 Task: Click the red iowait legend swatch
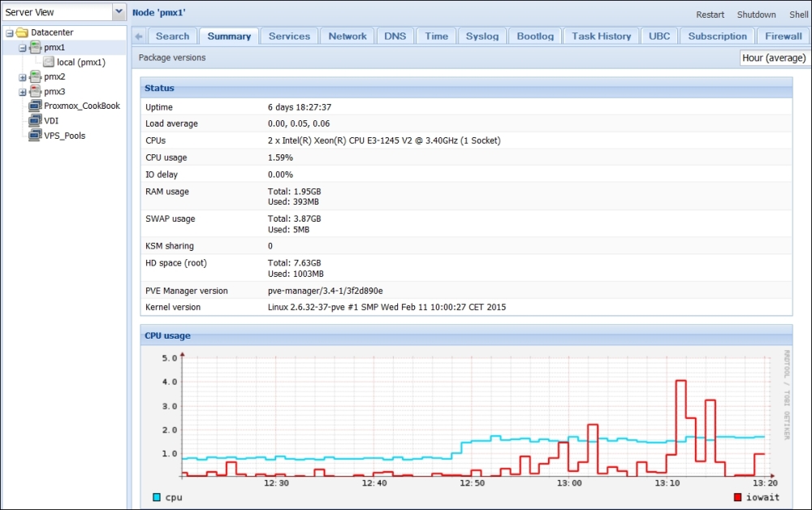pyautogui.click(x=737, y=497)
